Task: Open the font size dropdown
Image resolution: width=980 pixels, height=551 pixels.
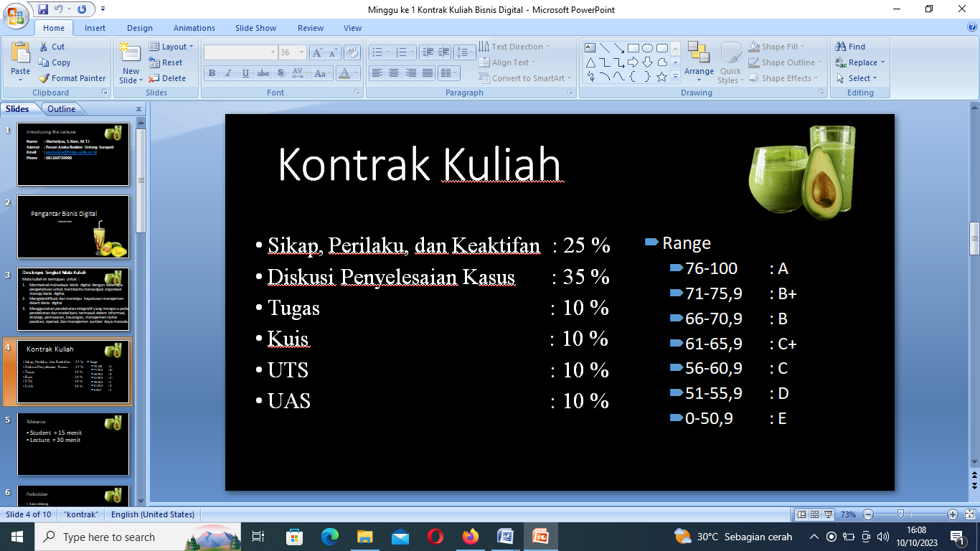Action: coord(300,52)
